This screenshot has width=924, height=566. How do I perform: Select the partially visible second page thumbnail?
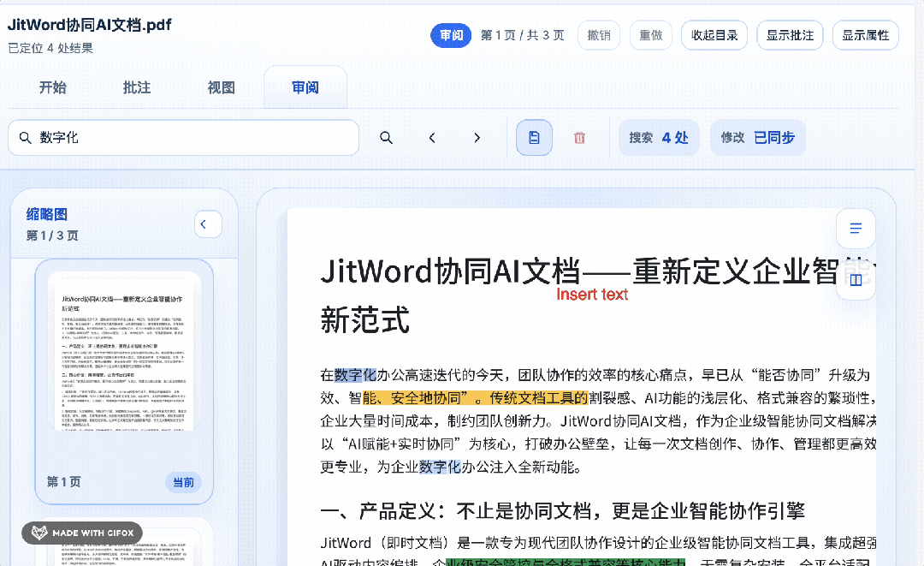[124, 542]
